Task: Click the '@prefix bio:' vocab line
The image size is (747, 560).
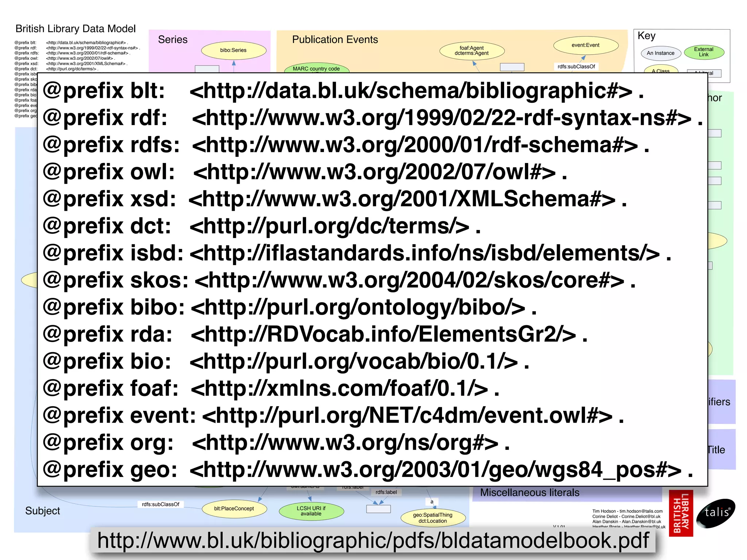Action: pos(286,362)
